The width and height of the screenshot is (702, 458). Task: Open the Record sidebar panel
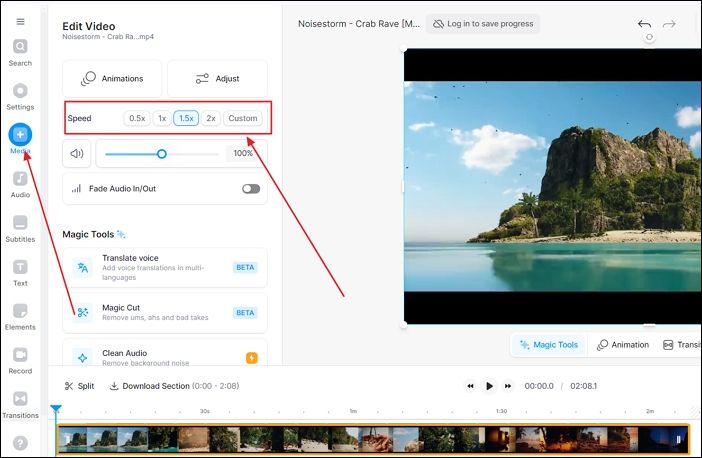20,355
